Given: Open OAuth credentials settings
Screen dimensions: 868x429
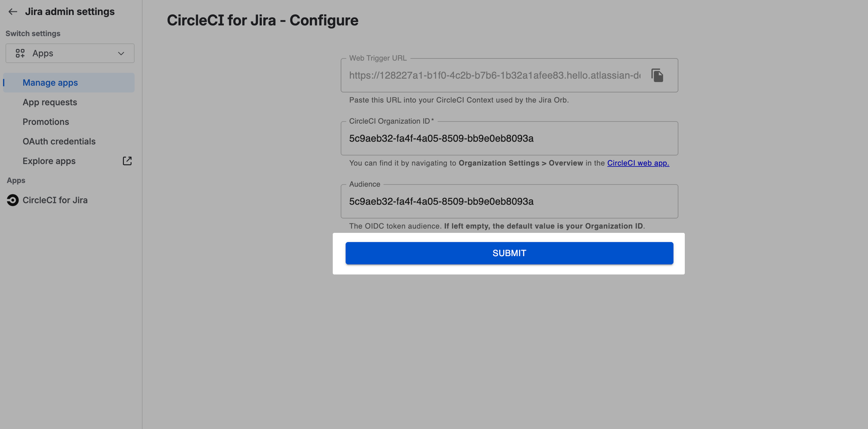Looking at the screenshot, I should pyautogui.click(x=59, y=142).
